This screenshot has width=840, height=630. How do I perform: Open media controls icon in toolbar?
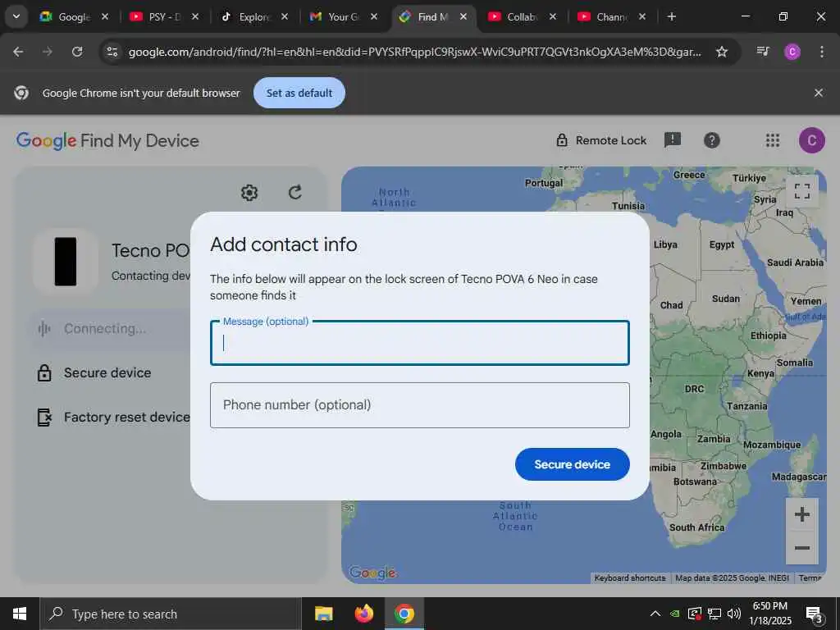pos(763,52)
